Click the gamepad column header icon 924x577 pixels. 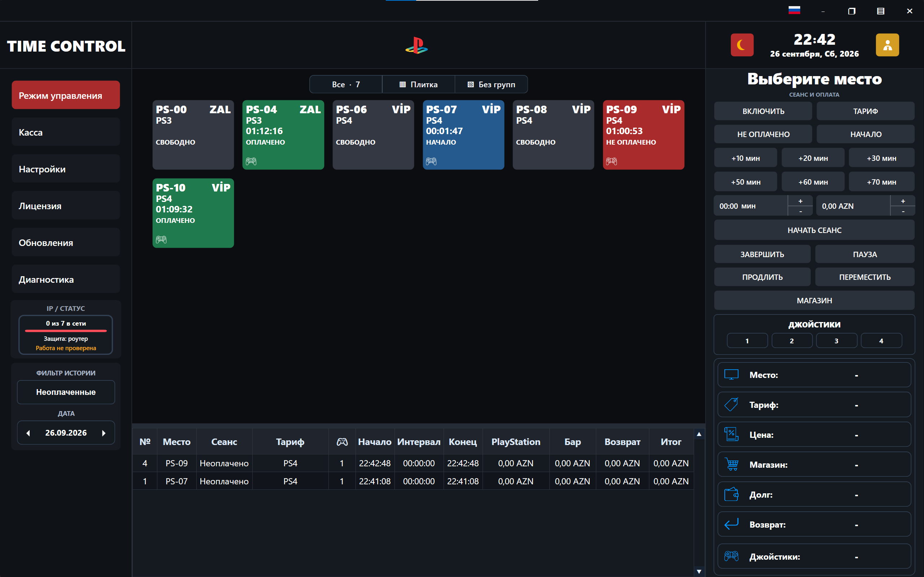[x=342, y=441]
